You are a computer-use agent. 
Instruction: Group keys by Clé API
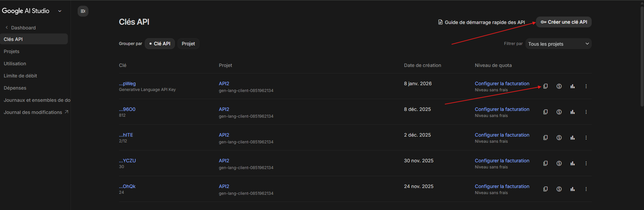pos(160,44)
